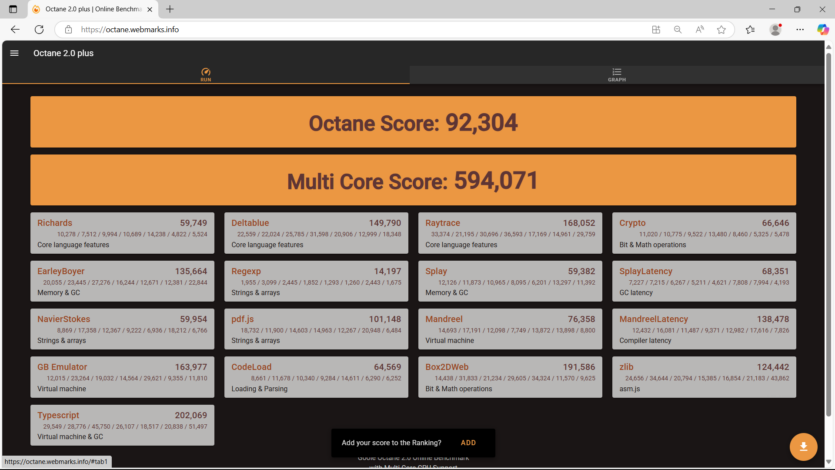Click the Multi Core Score banner
Screen dimensions: 835x470
413,180
